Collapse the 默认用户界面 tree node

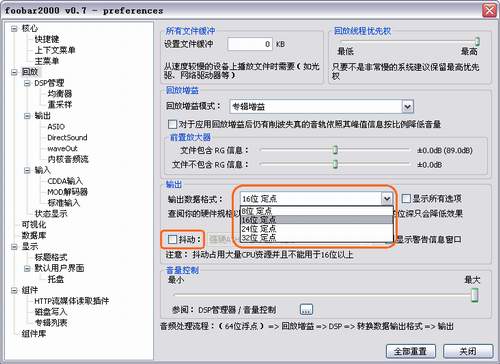point(27,268)
